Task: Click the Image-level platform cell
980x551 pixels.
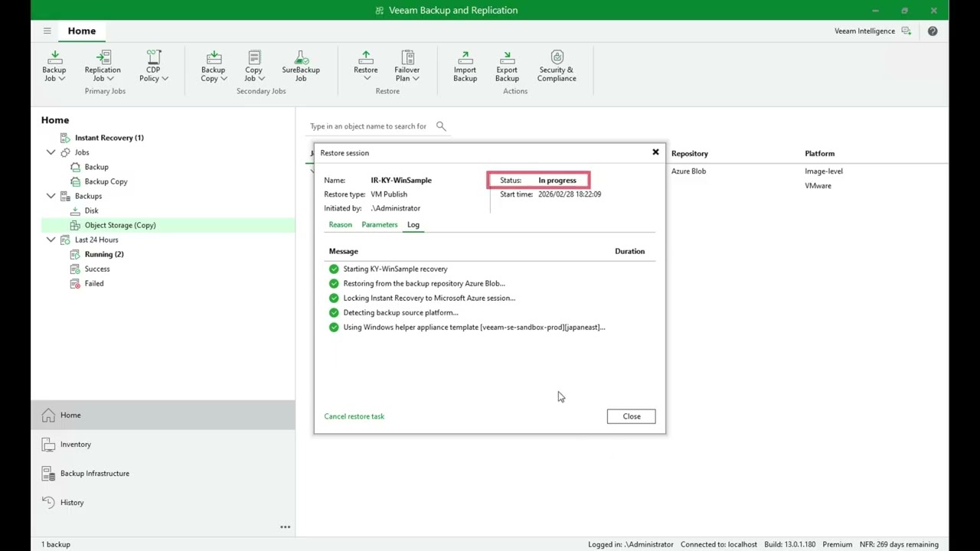Action: tap(824, 171)
